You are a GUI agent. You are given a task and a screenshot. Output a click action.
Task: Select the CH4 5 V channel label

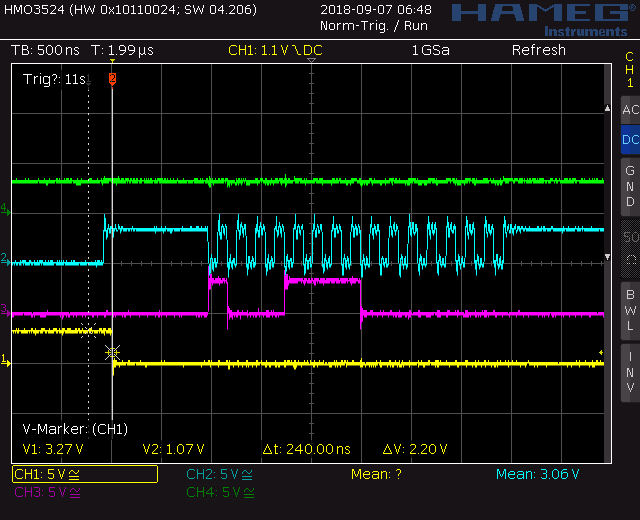[x=220, y=492]
